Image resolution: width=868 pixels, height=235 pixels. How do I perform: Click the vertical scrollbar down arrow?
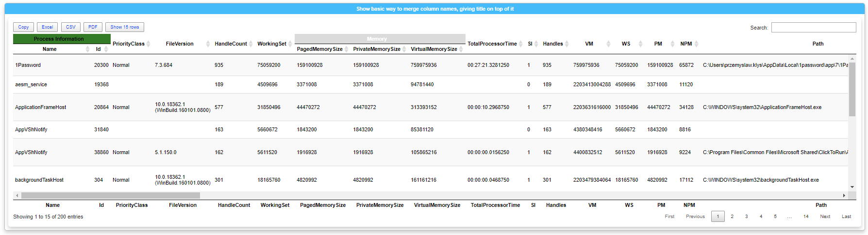tap(852, 187)
